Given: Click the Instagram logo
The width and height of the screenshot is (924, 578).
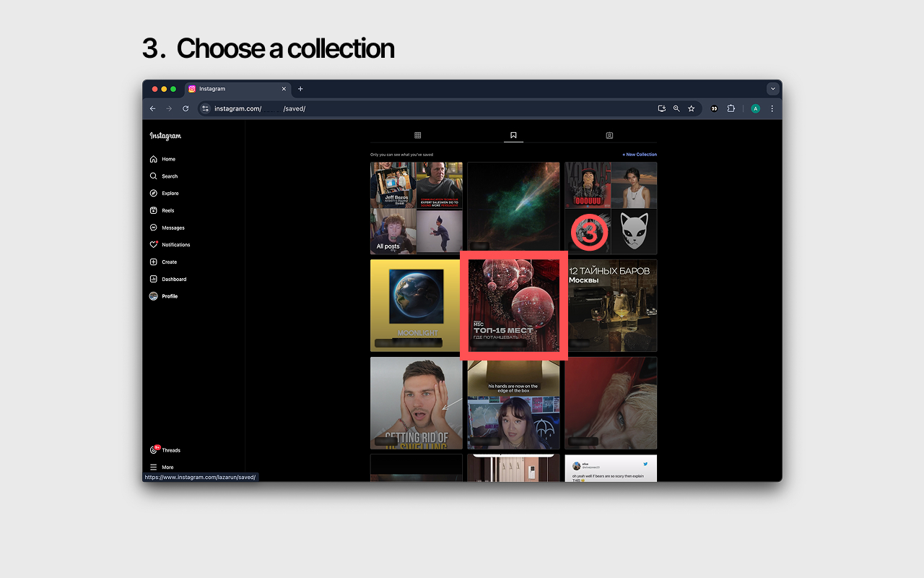Looking at the screenshot, I should (x=165, y=136).
